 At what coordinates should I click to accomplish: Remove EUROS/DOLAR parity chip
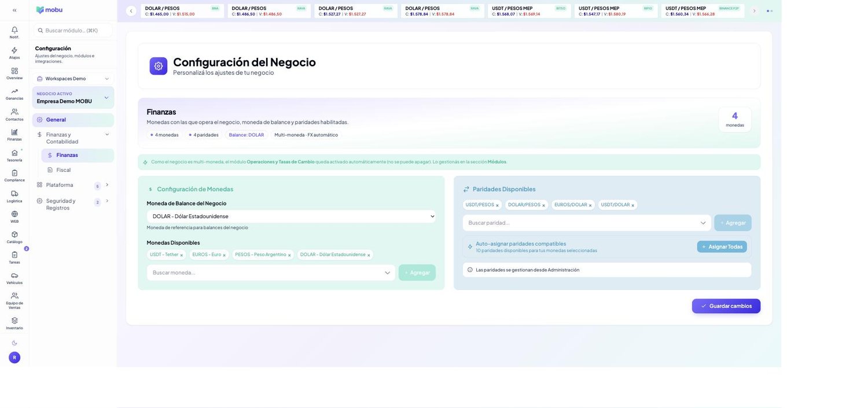(590, 205)
